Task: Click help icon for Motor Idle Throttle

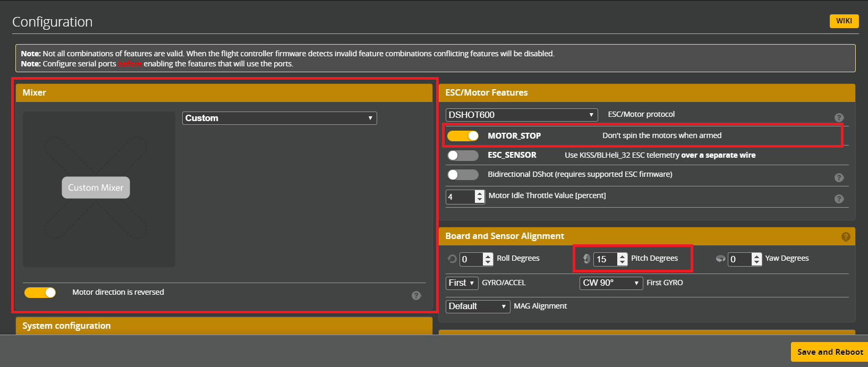Action: tap(839, 199)
